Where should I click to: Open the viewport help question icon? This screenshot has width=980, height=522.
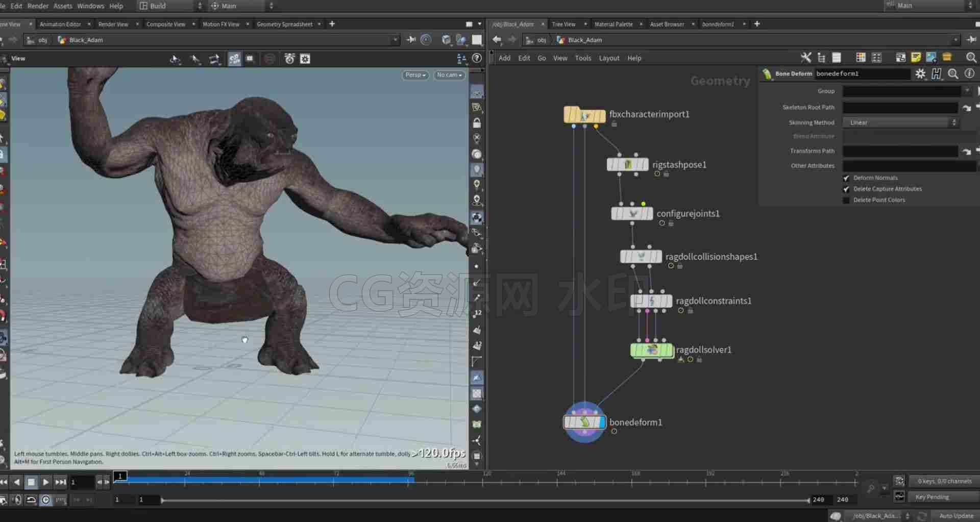[477, 59]
